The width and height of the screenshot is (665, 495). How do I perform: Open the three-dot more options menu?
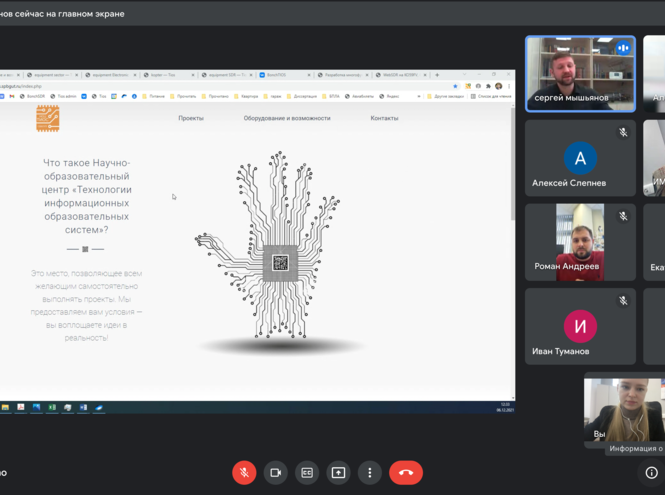pyautogui.click(x=370, y=472)
